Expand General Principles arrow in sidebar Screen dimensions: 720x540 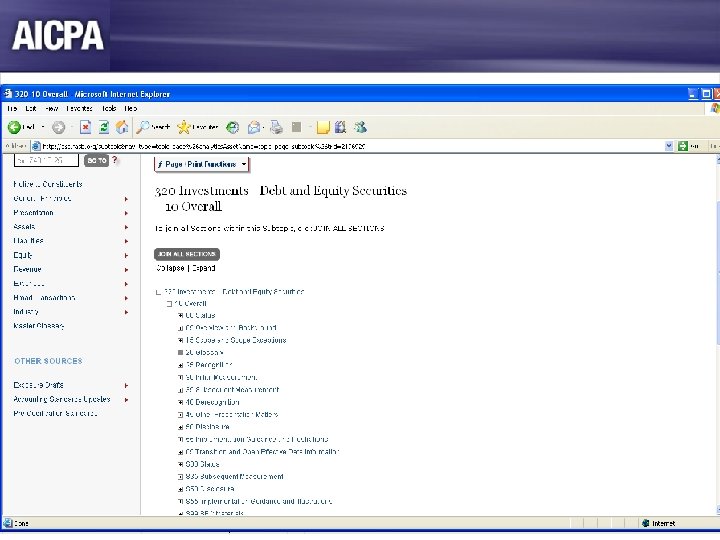(x=126, y=199)
